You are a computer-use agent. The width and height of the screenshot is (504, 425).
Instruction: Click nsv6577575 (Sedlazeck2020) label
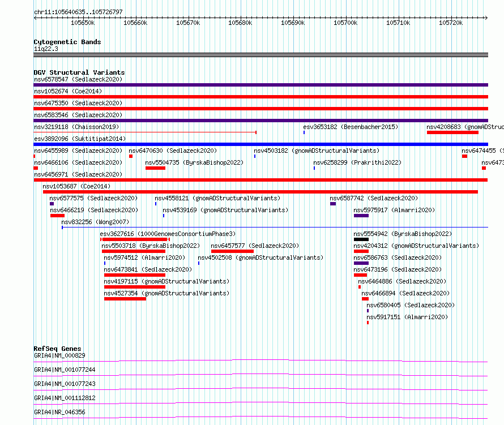coord(93,198)
